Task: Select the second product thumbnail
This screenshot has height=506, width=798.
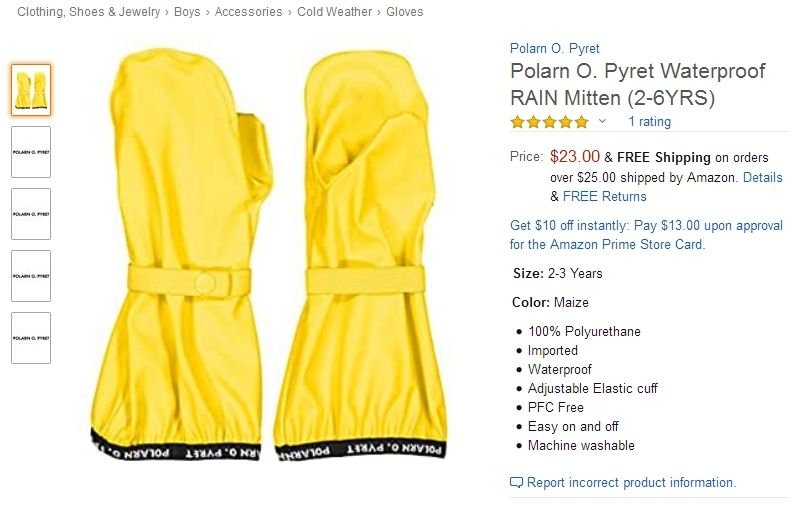Action: pyautogui.click(x=31, y=152)
